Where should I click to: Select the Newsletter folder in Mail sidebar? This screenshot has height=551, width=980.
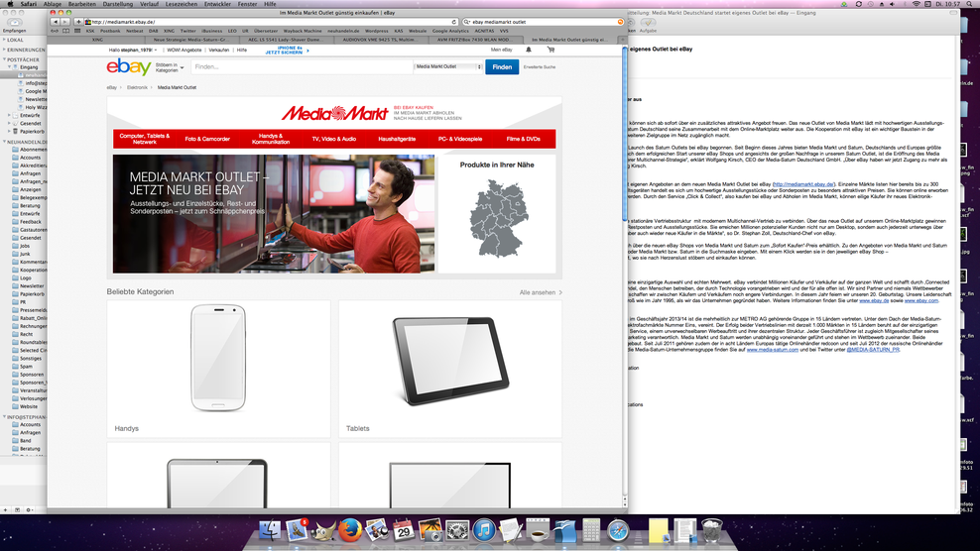pos(32,286)
